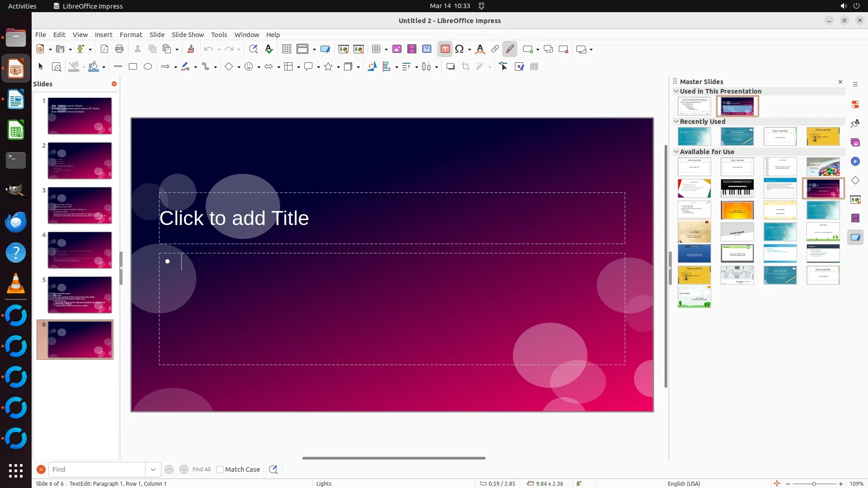Click the Crop Image tool icon

click(466, 67)
